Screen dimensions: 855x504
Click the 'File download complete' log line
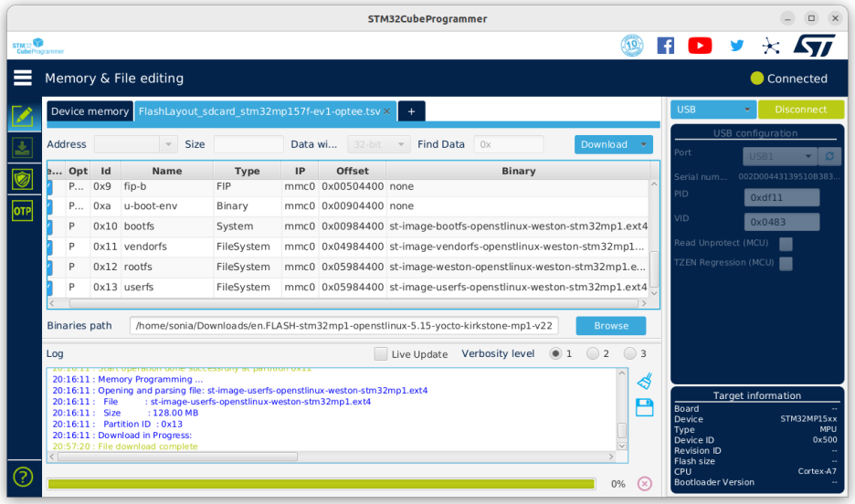tap(125, 446)
